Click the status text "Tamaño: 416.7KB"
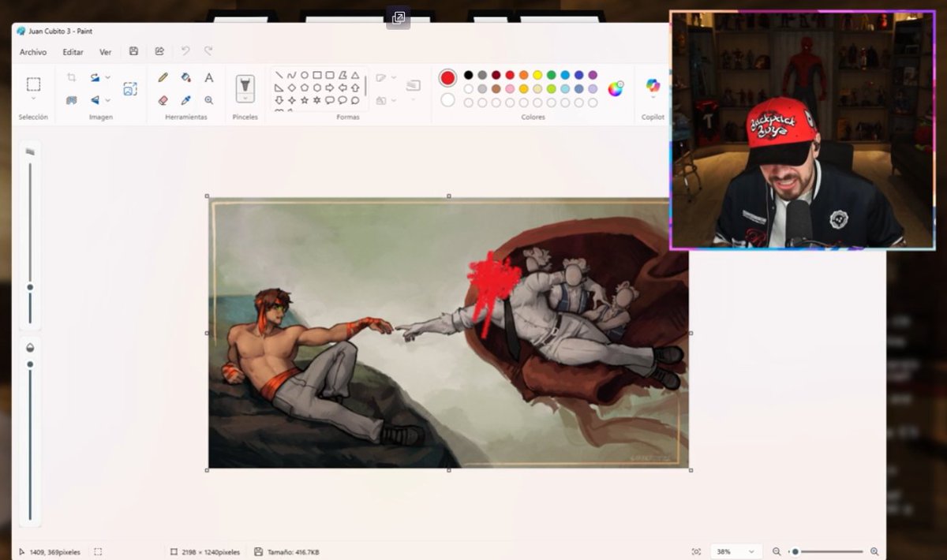Screen dimensions: 947x560 (292, 552)
